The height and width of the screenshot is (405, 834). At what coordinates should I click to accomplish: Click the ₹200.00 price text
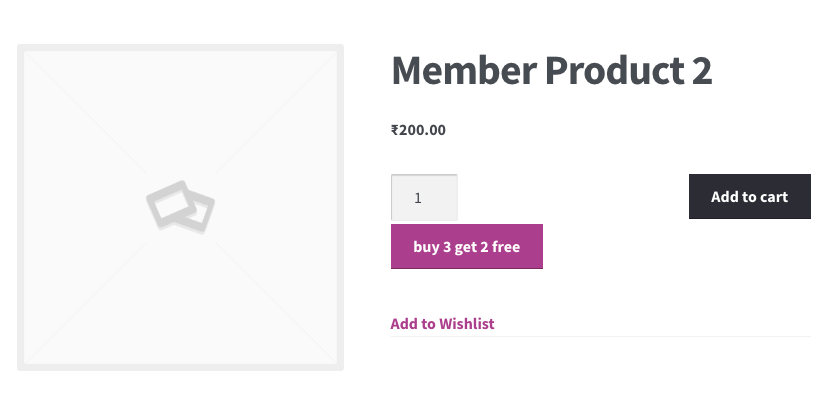(x=418, y=130)
